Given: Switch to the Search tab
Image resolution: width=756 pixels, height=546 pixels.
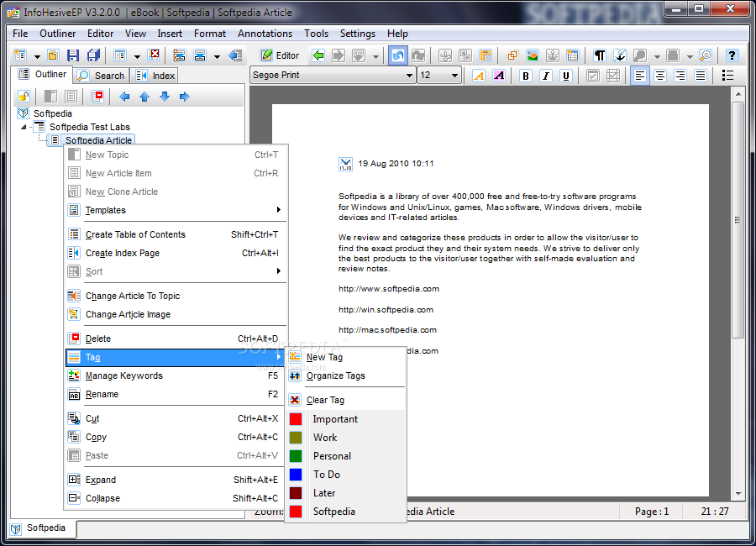Looking at the screenshot, I should tap(102, 76).
